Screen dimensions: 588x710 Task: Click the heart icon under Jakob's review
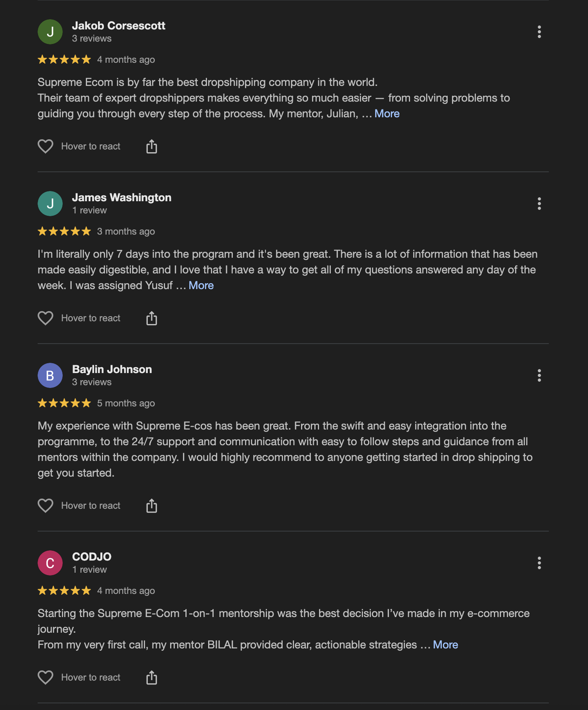[45, 146]
